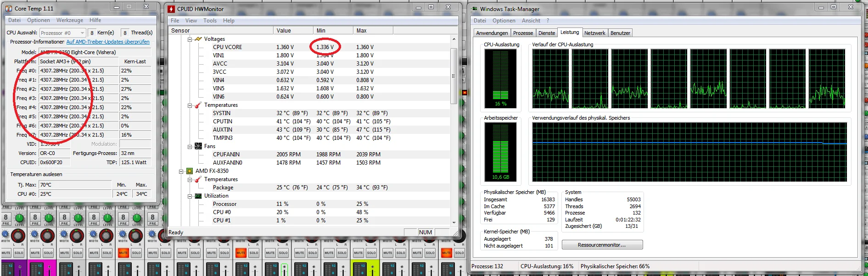Collapse the Voltages group in HWMonitor
This screenshot has width=868, height=276.
click(x=190, y=39)
